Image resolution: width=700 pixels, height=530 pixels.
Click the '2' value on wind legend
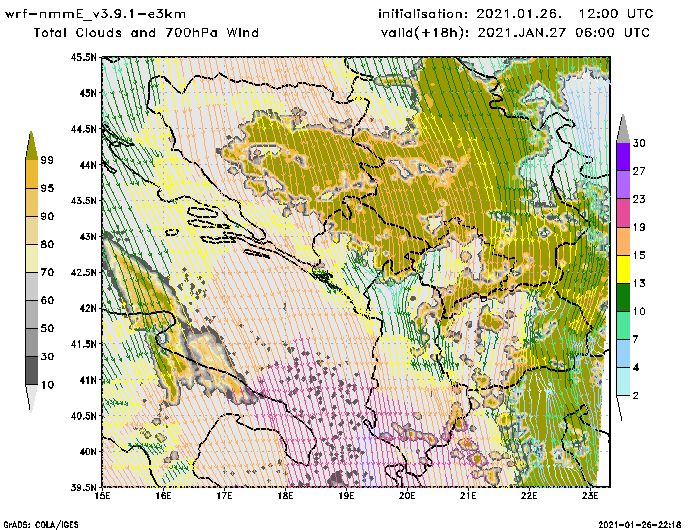[636, 396]
